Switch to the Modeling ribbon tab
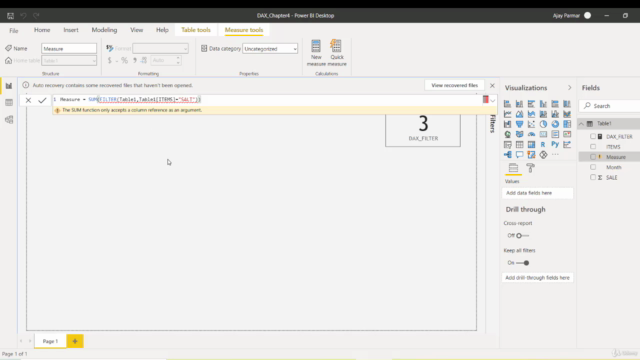The width and height of the screenshot is (640, 360). click(104, 30)
